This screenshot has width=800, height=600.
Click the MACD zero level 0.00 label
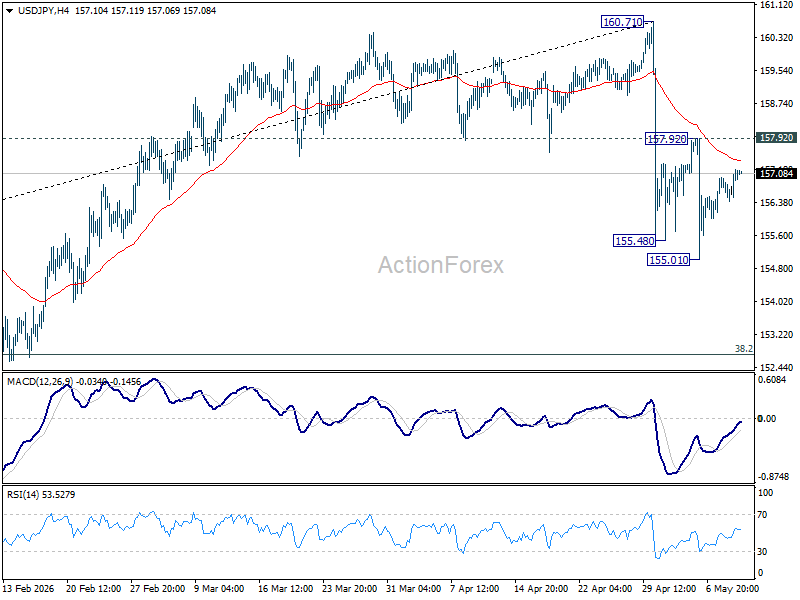pyautogui.click(x=767, y=418)
